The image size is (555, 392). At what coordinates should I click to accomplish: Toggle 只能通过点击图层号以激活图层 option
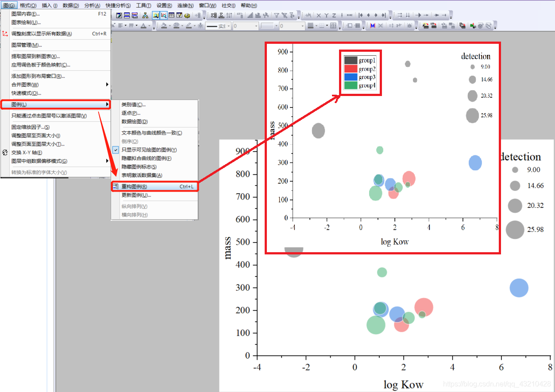(x=55, y=116)
